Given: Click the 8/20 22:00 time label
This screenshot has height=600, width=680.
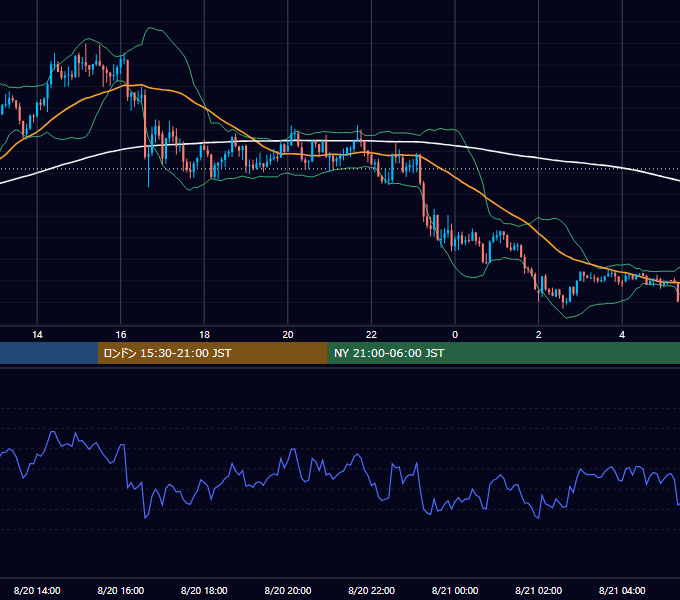Looking at the screenshot, I should click(x=372, y=590).
